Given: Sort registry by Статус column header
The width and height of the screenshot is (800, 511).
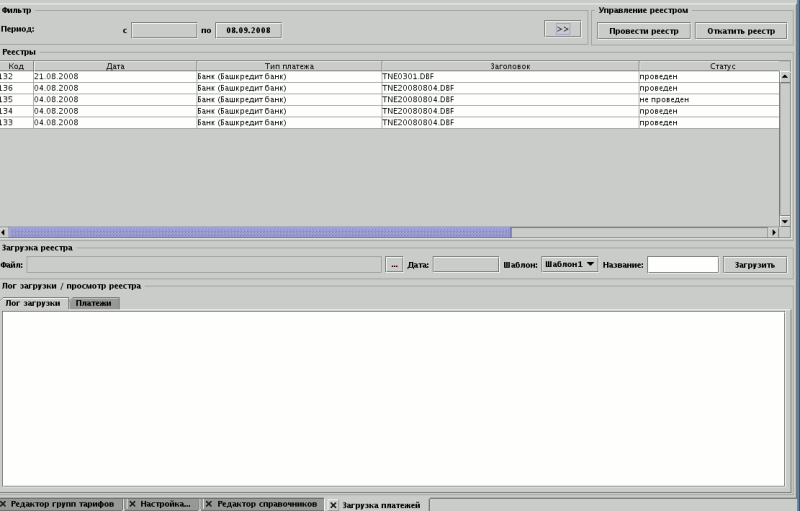Looking at the screenshot, I should click(x=708, y=66).
